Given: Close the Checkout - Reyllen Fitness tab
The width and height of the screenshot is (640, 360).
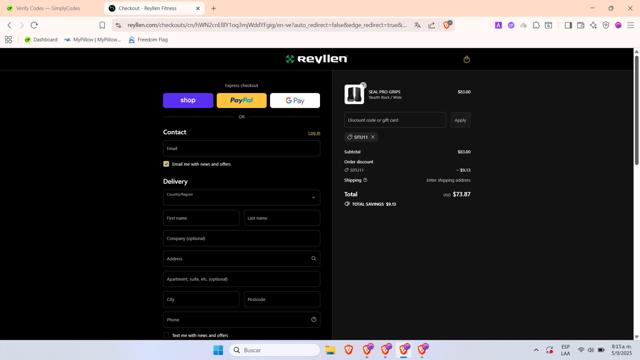Looking at the screenshot, I should 198,8.
